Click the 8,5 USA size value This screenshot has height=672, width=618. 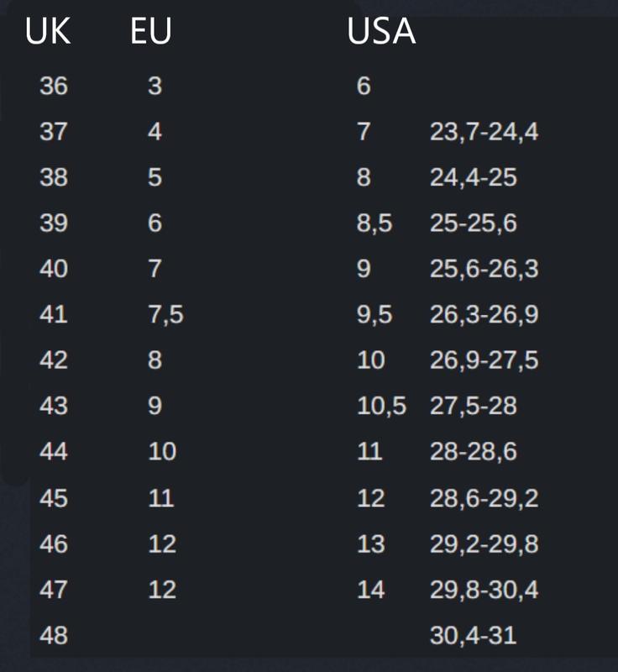[x=374, y=223]
